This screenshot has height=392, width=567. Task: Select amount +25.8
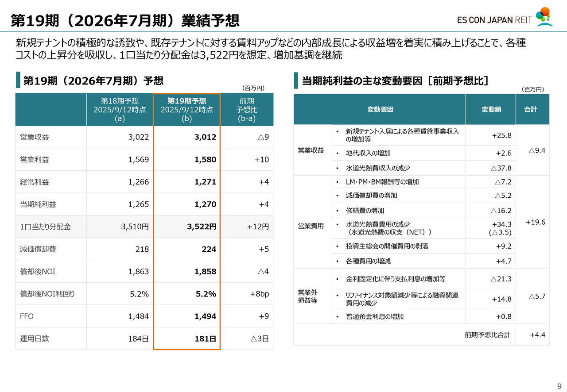coord(501,135)
